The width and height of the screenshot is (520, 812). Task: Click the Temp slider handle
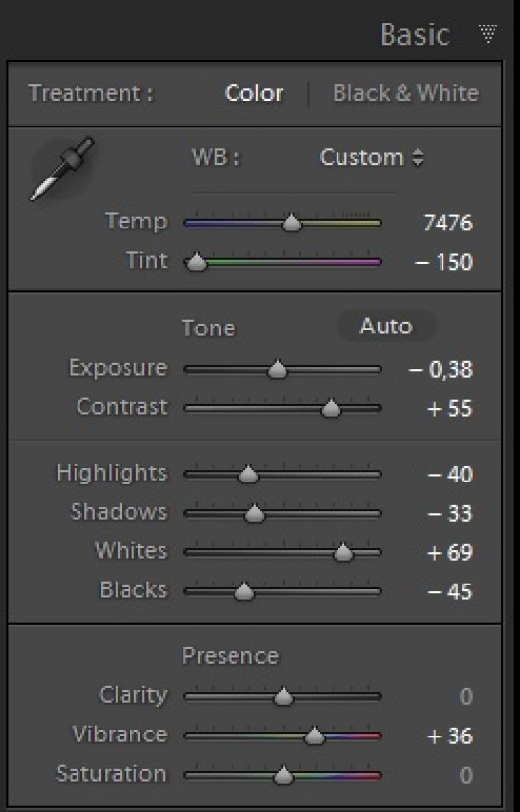[292, 223]
